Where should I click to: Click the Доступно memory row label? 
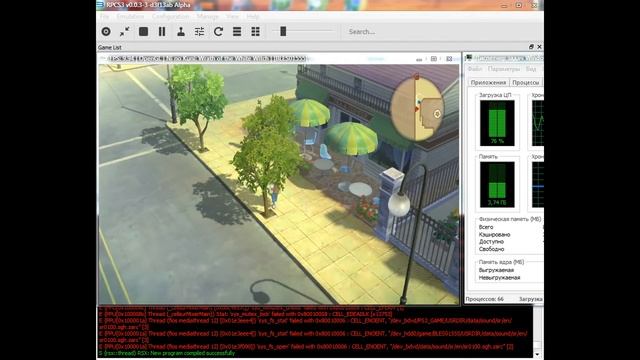[491, 242]
